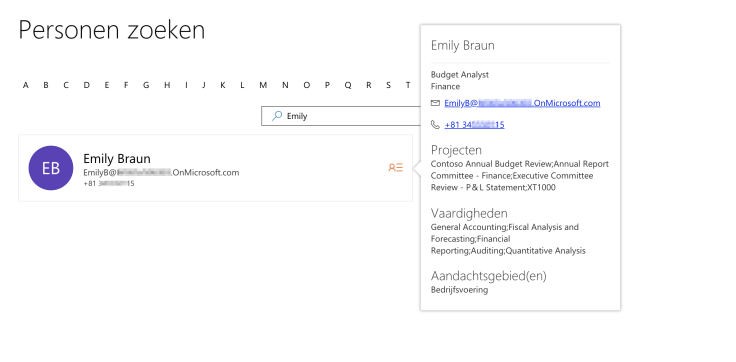The image size is (736, 362).
Task: Filter people by letter E
Action: point(107,85)
